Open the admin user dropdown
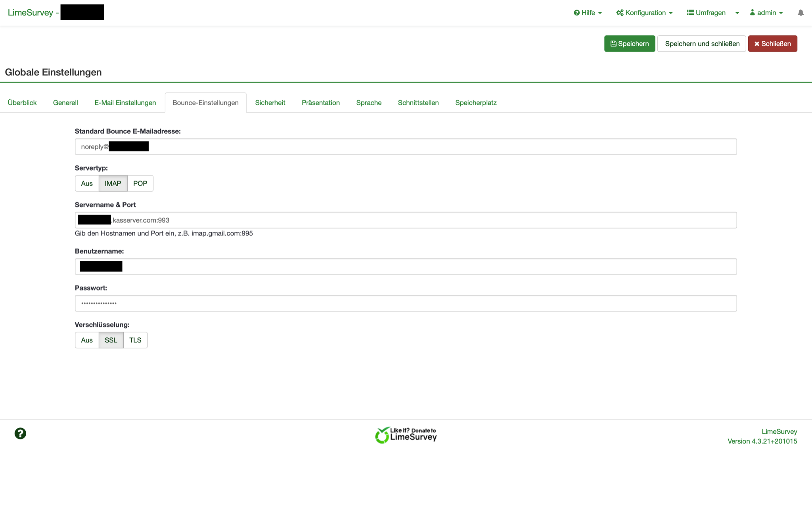 [x=766, y=13]
